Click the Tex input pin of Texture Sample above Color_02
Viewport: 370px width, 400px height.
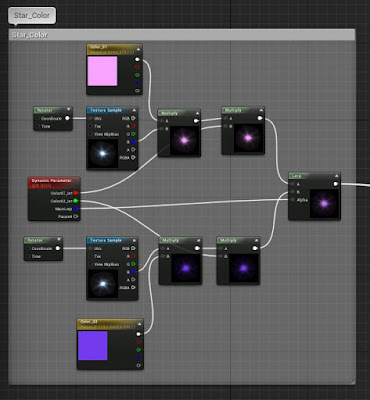pos(91,256)
